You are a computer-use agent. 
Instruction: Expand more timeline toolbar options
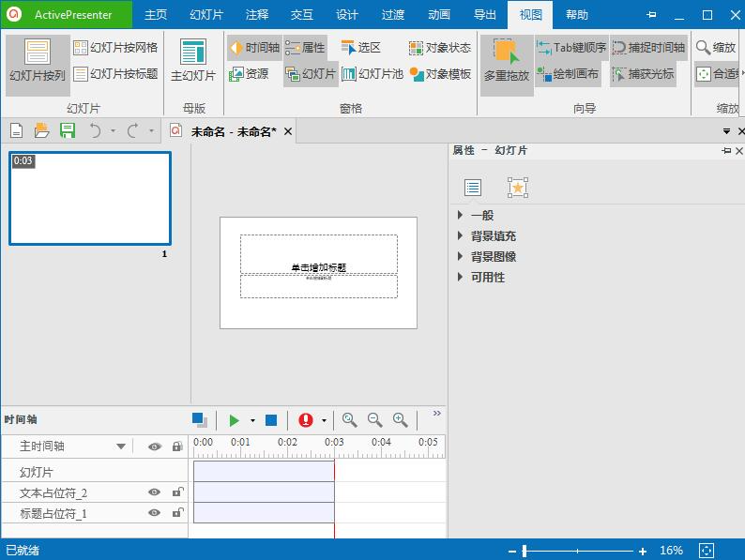[x=436, y=414]
